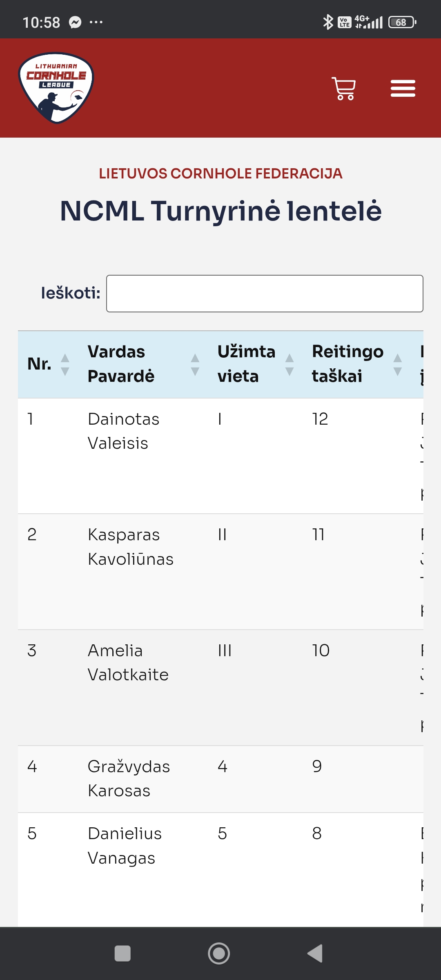The width and height of the screenshot is (441, 980).
Task: Tap the Bluetooth status icon
Action: (328, 22)
